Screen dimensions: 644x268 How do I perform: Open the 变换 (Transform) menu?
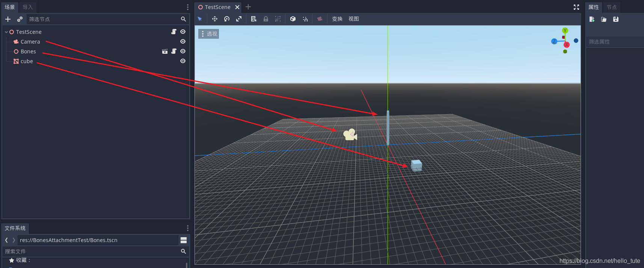[x=337, y=19]
